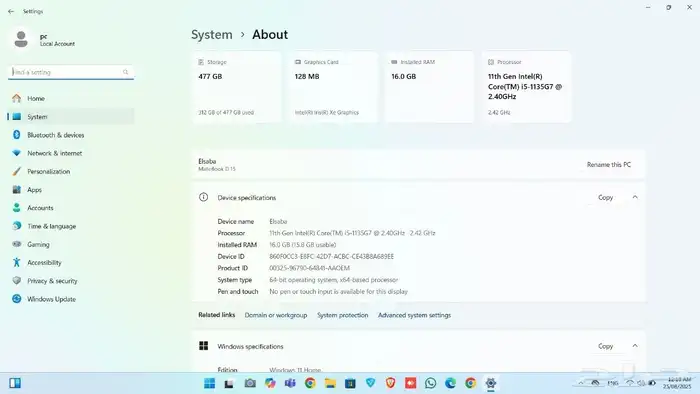Viewport: 700px width, 394px height.
Task: Open Time & language settings
Action: pos(71,226)
